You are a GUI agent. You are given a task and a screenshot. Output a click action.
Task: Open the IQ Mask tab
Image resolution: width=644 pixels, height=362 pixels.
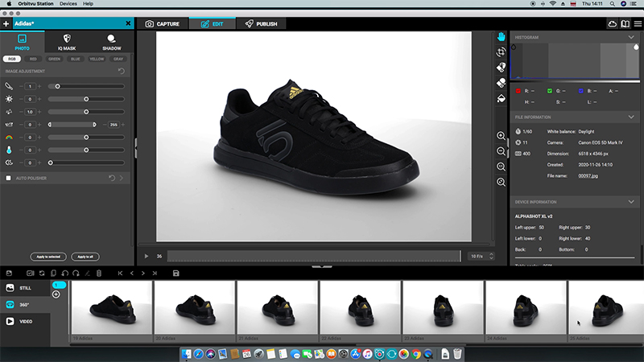click(x=67, y=43)
